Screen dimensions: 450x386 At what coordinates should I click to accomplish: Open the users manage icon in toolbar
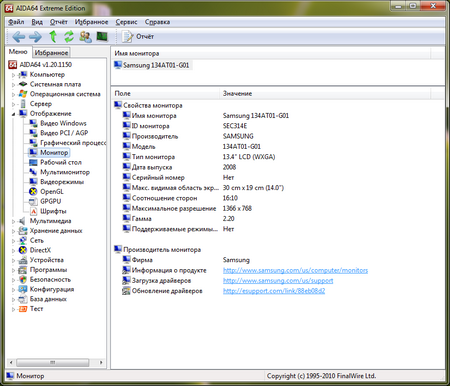click(85, 36)
